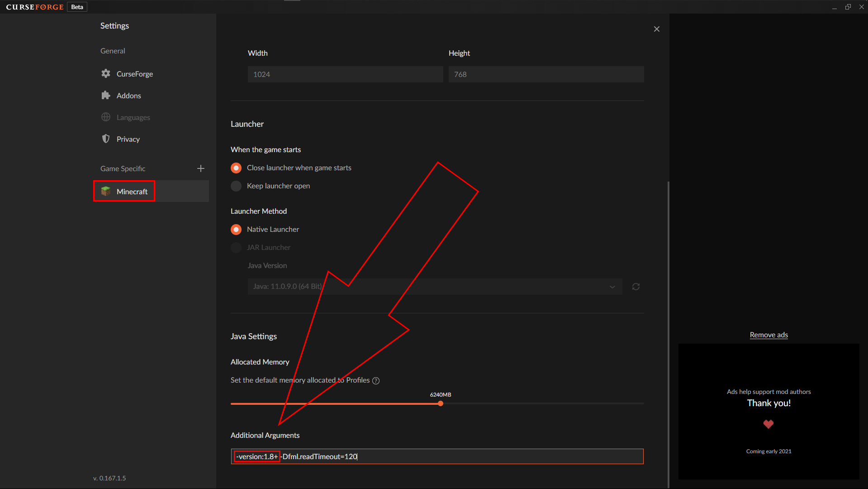Choose the Native Launcher method
The image size is (868, 489).
pos(236,230)
